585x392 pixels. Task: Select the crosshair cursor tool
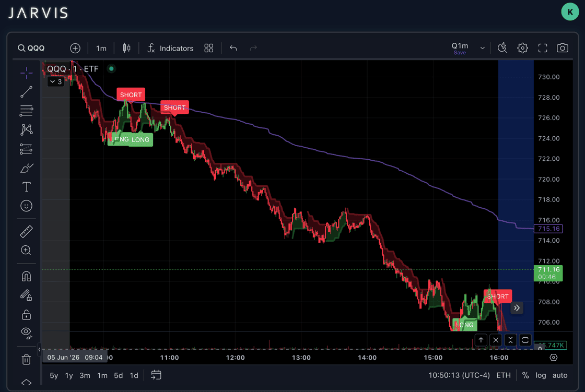pyautogui.click(x=26, y=73)
